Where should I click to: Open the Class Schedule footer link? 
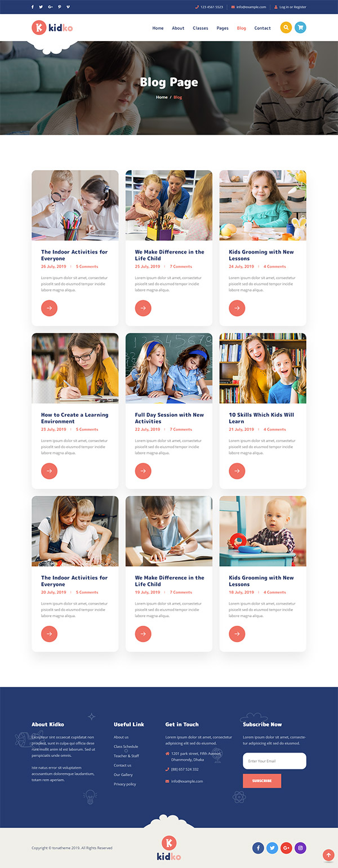[x=126, y=746]
